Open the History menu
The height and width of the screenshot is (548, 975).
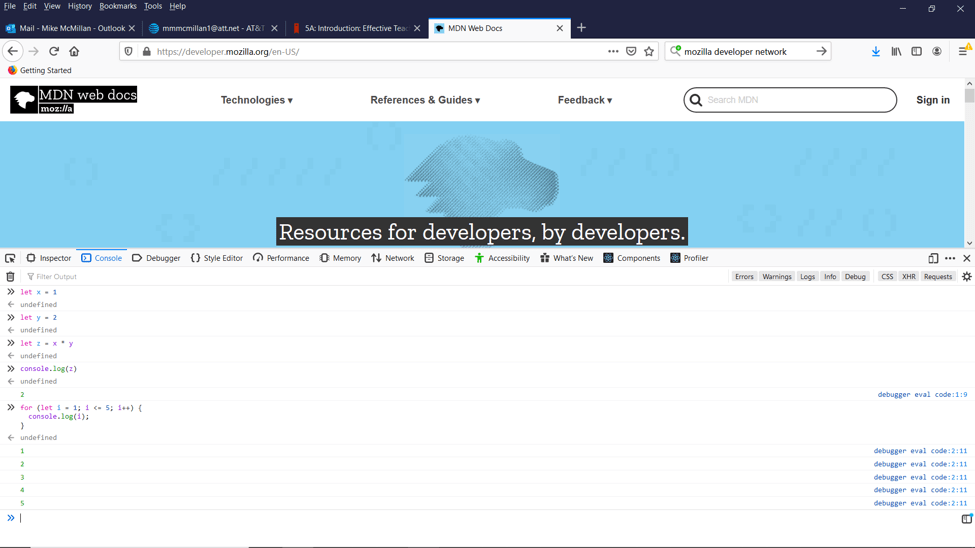click(80, 6)
